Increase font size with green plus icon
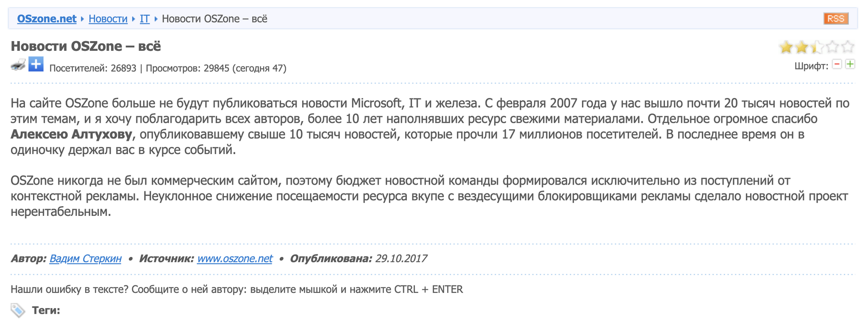The height and width of the screenshot is (323, 868). tap(850, 64)
